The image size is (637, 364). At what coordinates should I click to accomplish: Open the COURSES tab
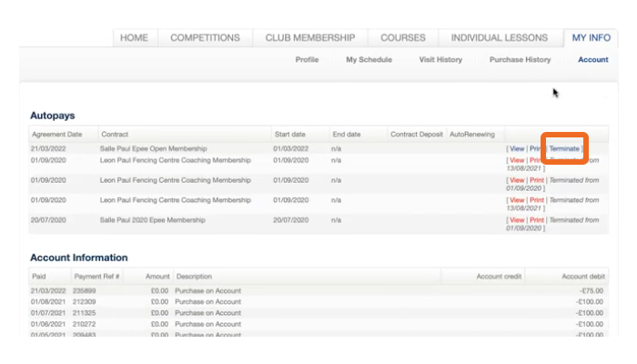pos(402,38)
